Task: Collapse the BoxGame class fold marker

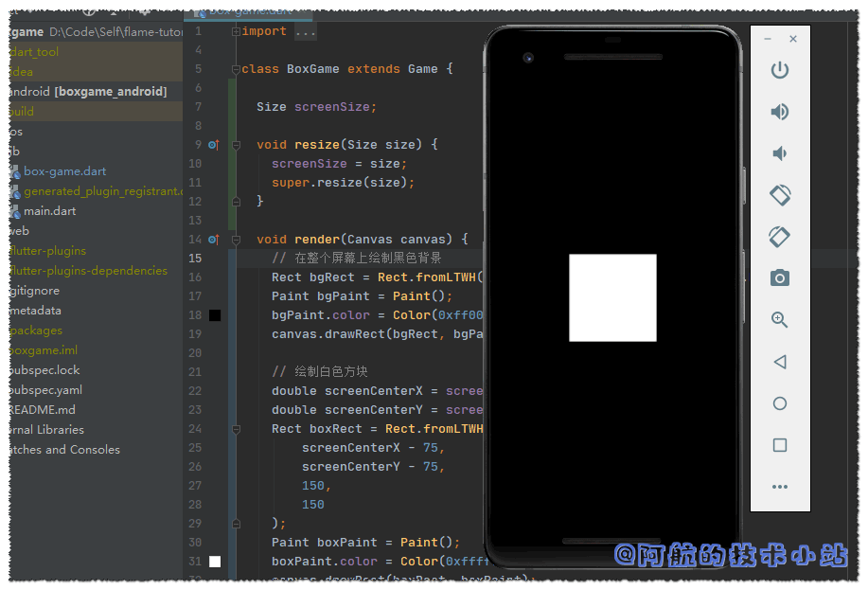Action: (236, 69)
